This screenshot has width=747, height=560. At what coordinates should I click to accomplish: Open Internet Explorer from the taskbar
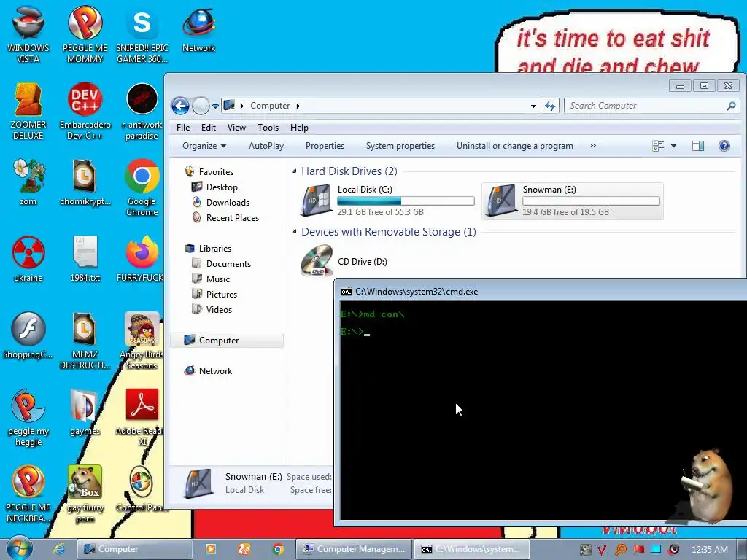(59, 549)
